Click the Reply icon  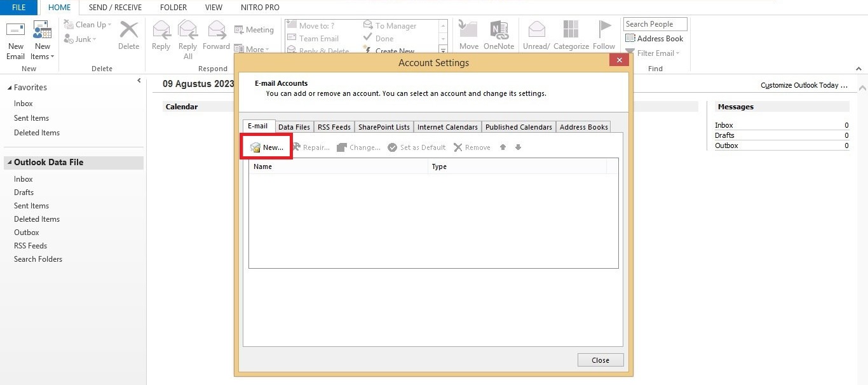point(161,36)
